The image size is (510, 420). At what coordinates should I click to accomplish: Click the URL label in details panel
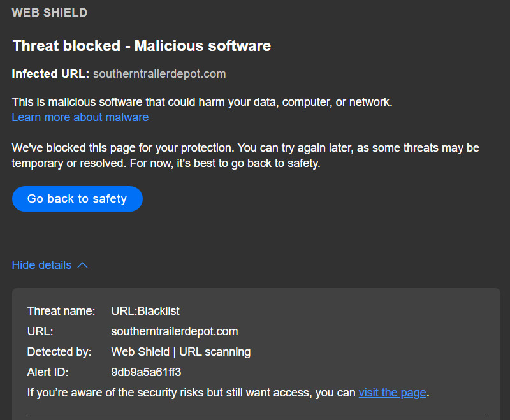pyautogui.click(x=40, y=331)
